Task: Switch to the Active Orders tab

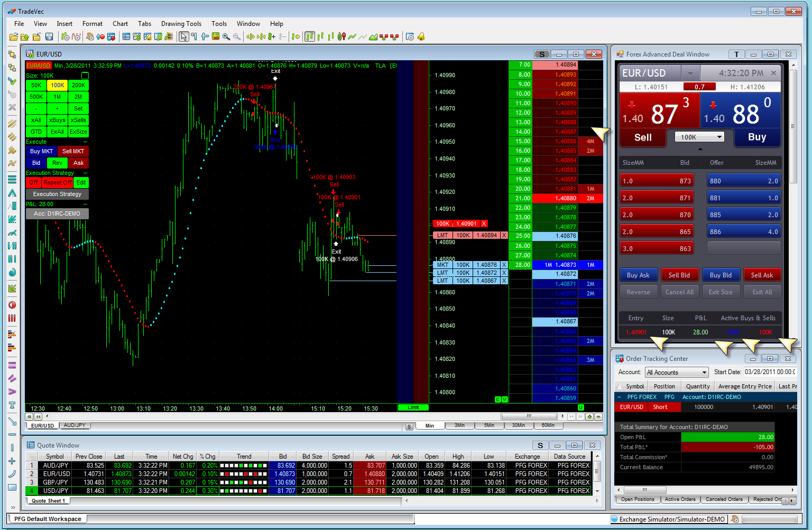Action: click(680, 499)
